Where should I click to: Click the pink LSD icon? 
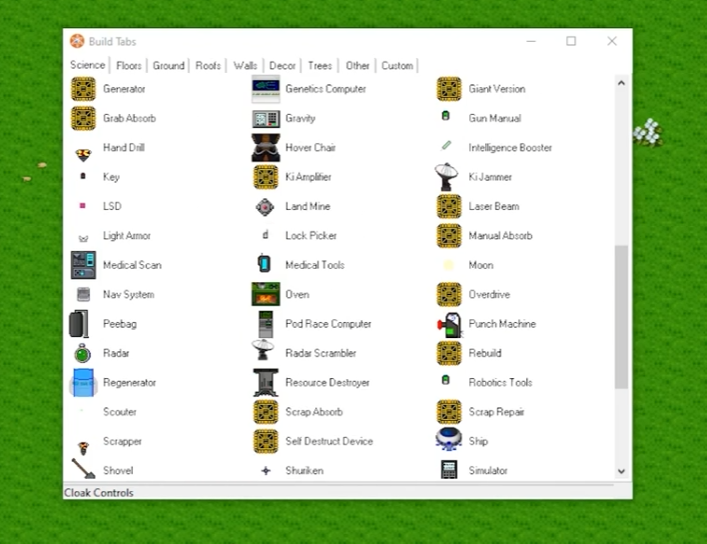click(x=83, y=206)
